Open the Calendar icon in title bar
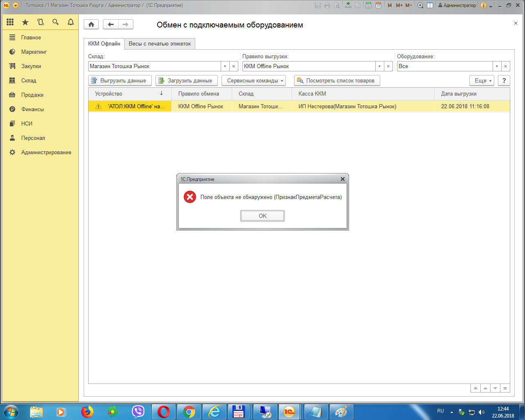 click(x=378, y=5)
